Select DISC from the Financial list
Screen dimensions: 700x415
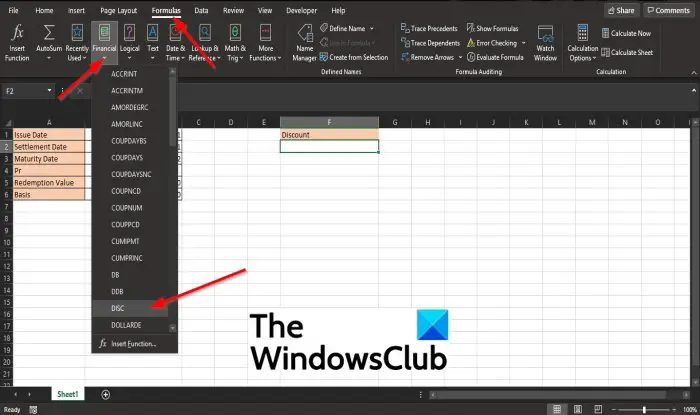click(130, 308)
